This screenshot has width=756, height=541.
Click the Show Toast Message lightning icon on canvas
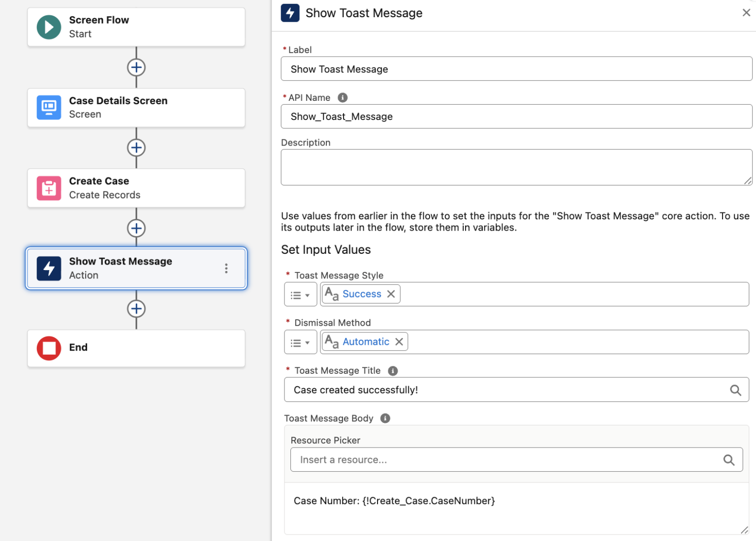49,269
